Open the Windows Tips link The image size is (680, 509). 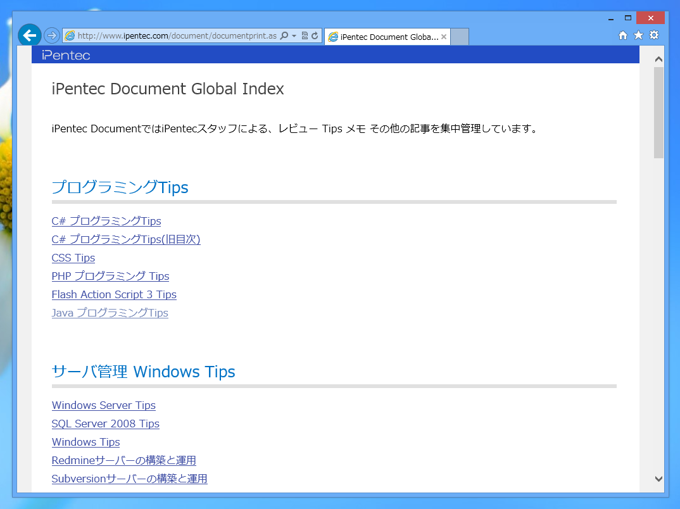pyautogui.click(x=86, y=442)
